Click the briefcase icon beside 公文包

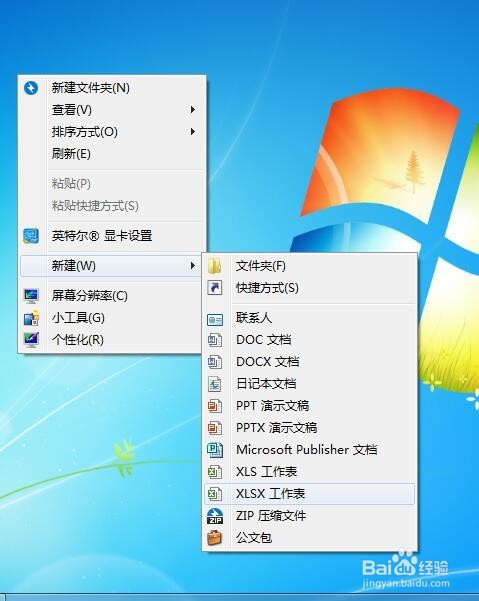tap(215, 538)
